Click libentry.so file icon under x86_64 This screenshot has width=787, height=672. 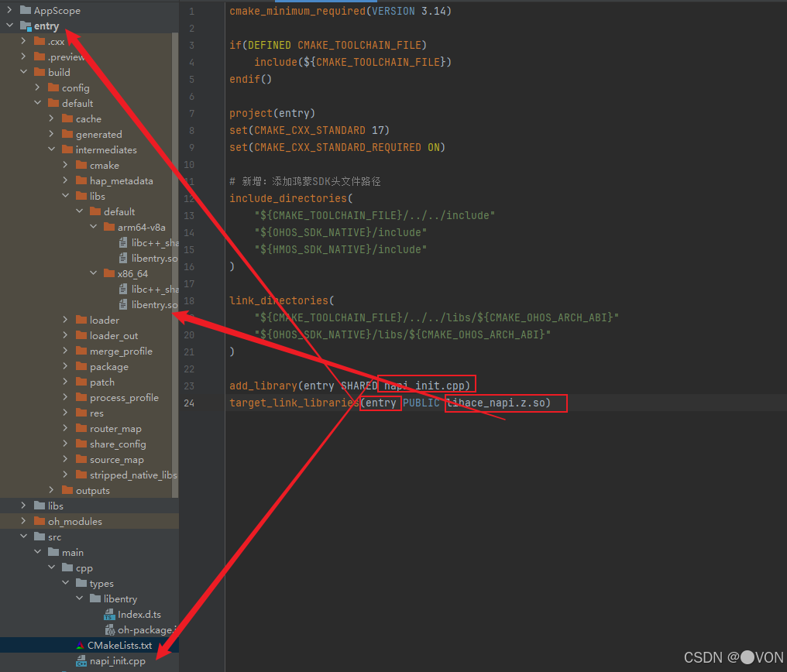(123, 305)
